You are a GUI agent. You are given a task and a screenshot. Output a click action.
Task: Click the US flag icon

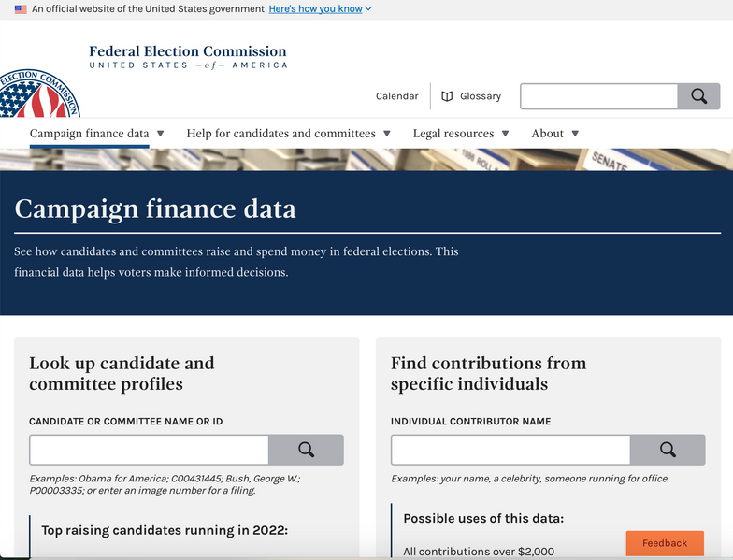coord(21,9)
